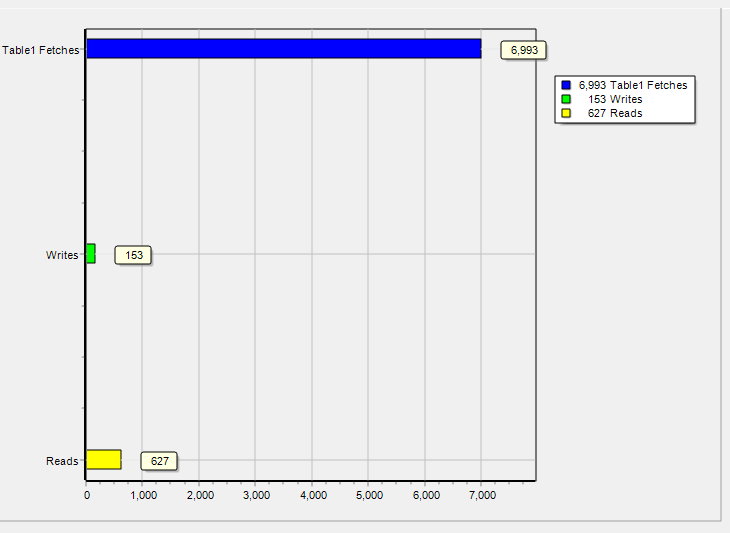The height and width of the screenshot is (533, 730).
Task: Click the yellow Reads bar
Action: (104, 459)
